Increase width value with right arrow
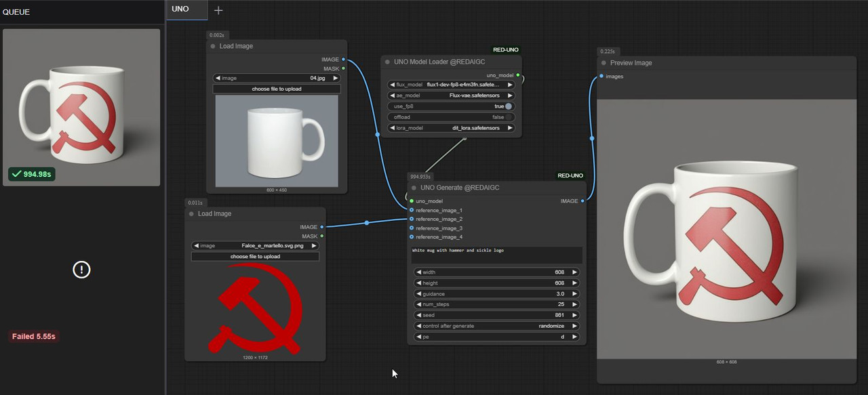 (574, 272)
